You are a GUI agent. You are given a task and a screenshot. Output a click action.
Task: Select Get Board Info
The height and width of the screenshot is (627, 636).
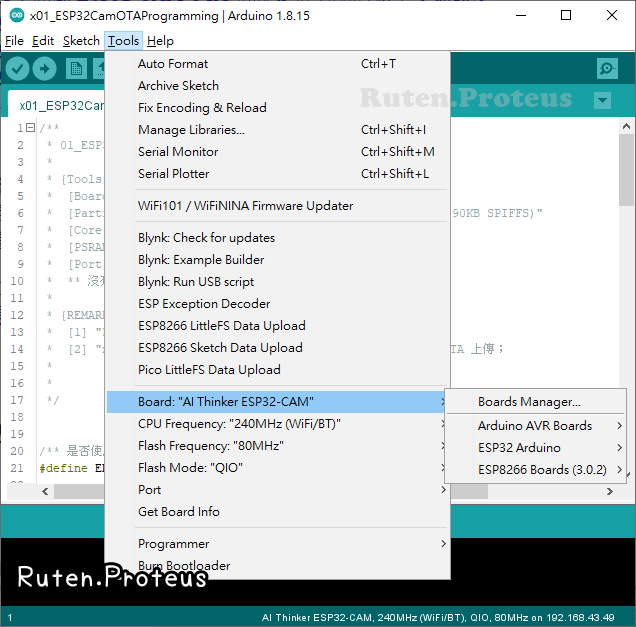click(278, 511)
